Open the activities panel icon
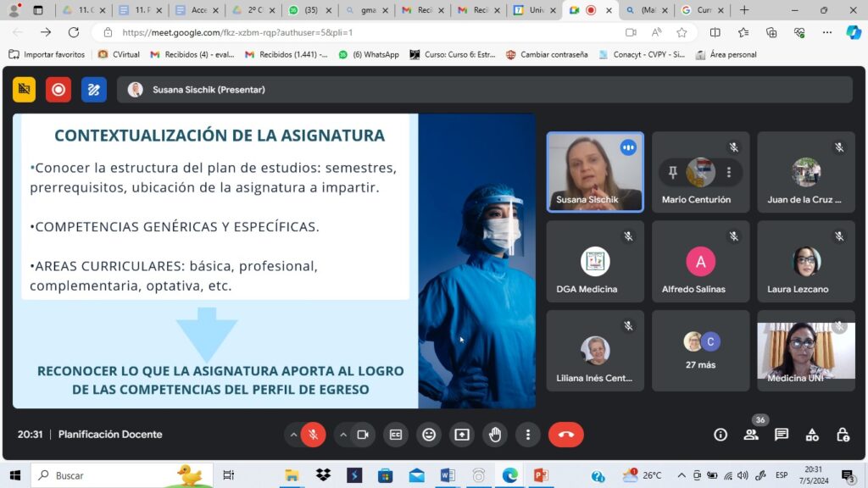Image resolution: width=868 pixels, height=488 pixels. [812, 435]
